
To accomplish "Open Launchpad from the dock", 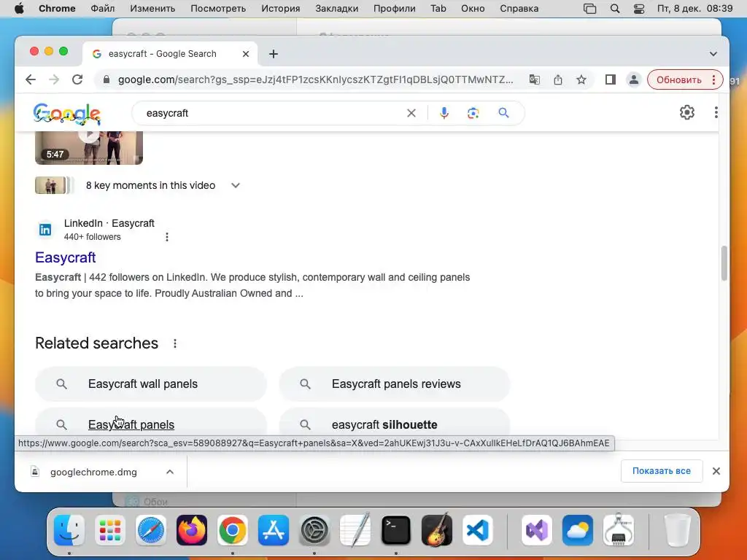I will [x=110, y=530].
